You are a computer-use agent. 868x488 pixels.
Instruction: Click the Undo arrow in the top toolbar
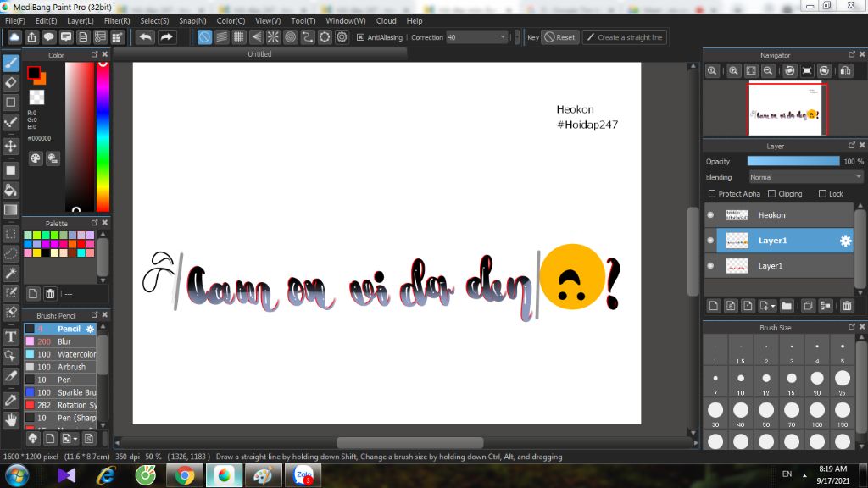tap(146, 37)
